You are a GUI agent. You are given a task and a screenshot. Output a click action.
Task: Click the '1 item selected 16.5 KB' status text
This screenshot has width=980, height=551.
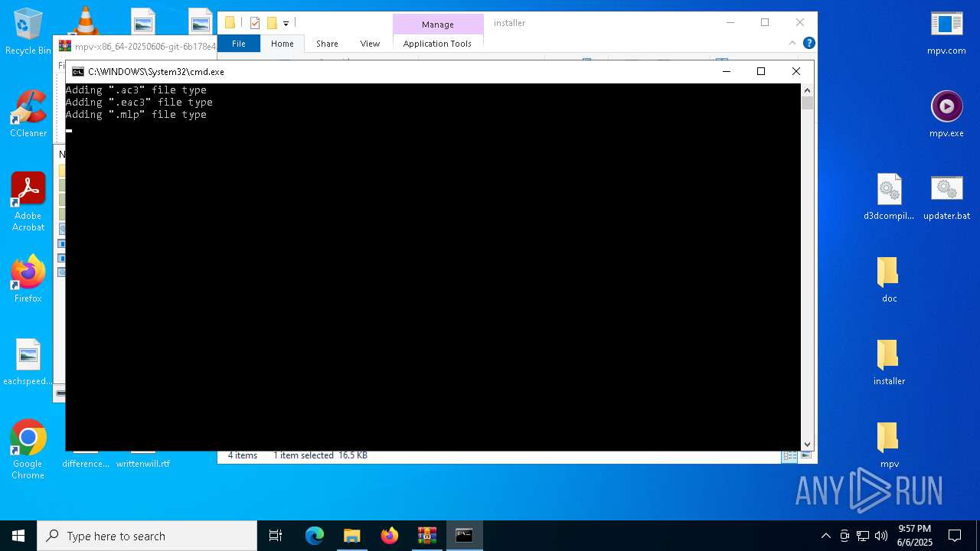click(x=320, y=455)
